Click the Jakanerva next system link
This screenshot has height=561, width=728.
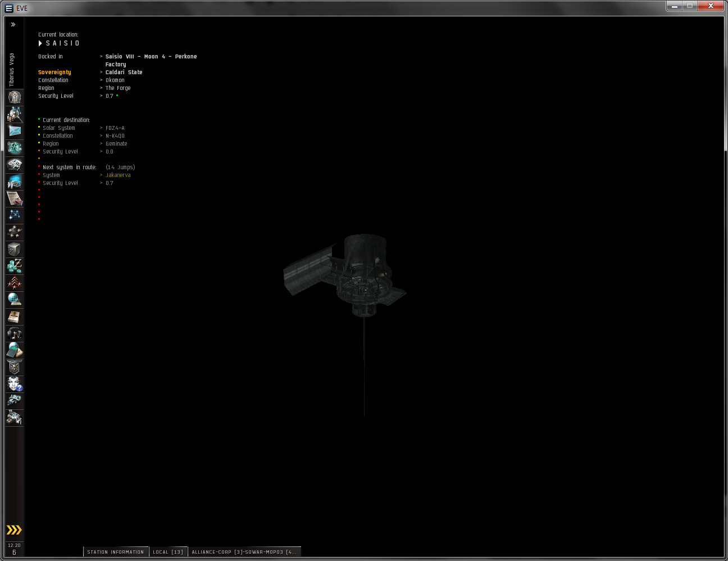(x=118, y=175)
